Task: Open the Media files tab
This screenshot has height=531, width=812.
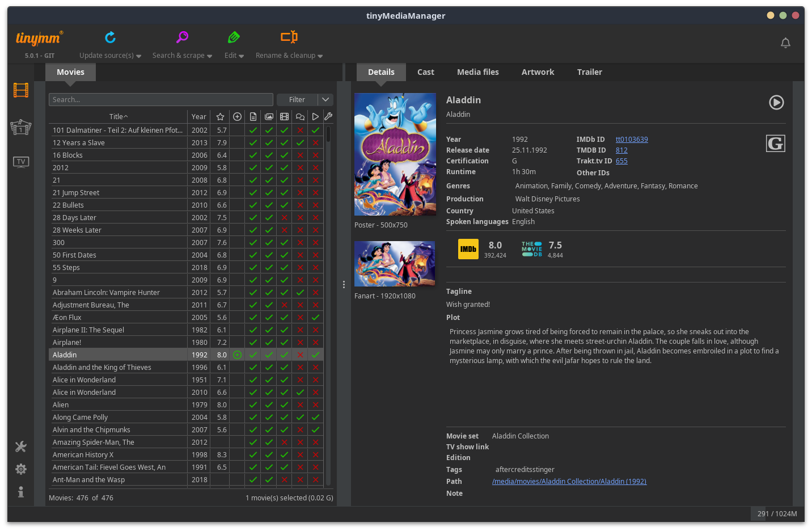Action: point(477,72)
